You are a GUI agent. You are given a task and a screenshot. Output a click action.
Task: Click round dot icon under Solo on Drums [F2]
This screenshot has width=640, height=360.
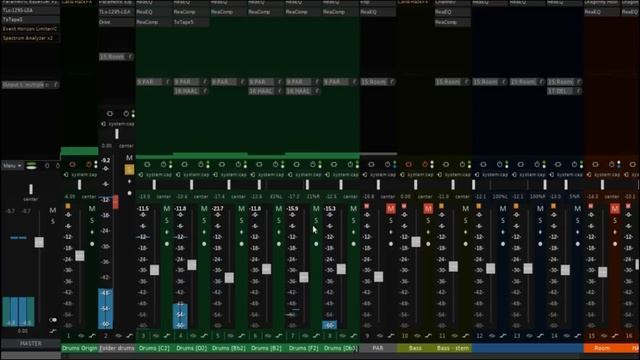(316, 244)
